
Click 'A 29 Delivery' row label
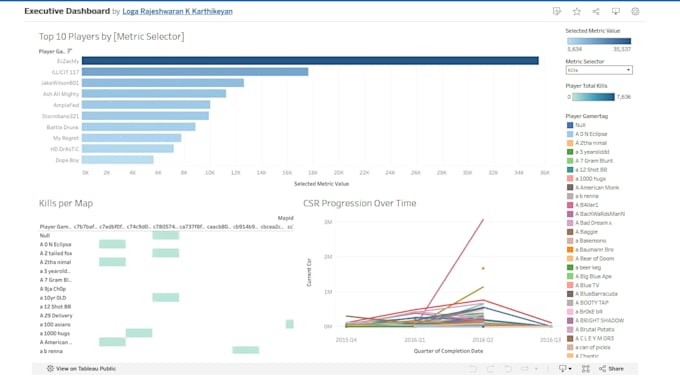tap(56, 315)
